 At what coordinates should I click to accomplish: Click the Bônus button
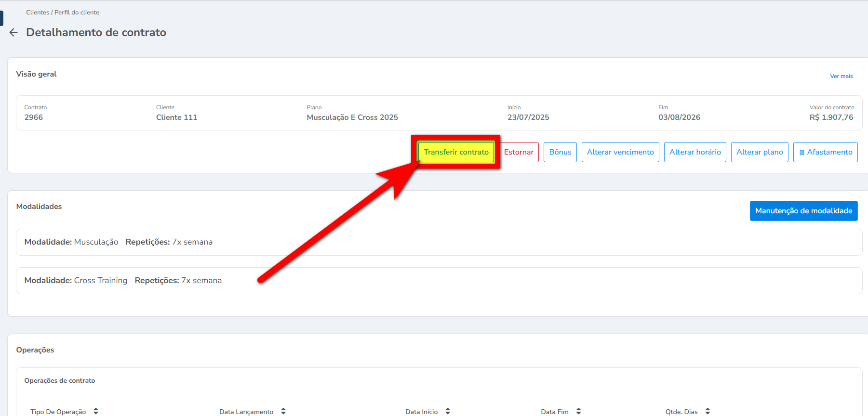(560, 152)
